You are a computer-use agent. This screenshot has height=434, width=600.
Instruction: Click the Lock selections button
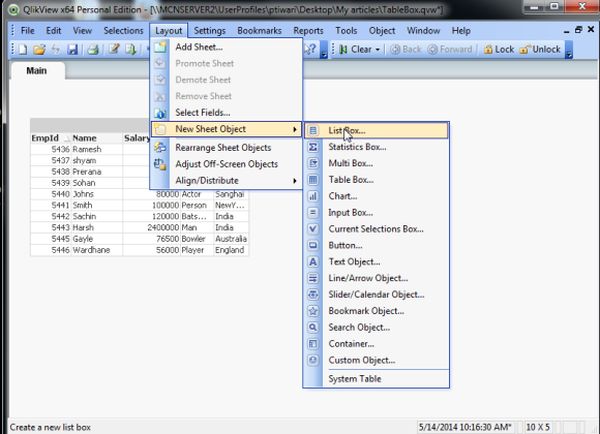tap(498, 49)
